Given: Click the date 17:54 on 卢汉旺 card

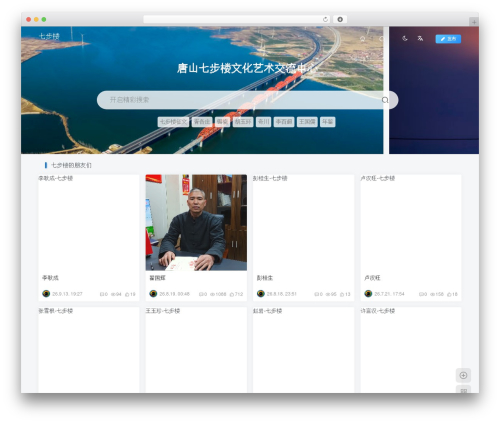Looking at the screenshot, I should click(389, 294).
